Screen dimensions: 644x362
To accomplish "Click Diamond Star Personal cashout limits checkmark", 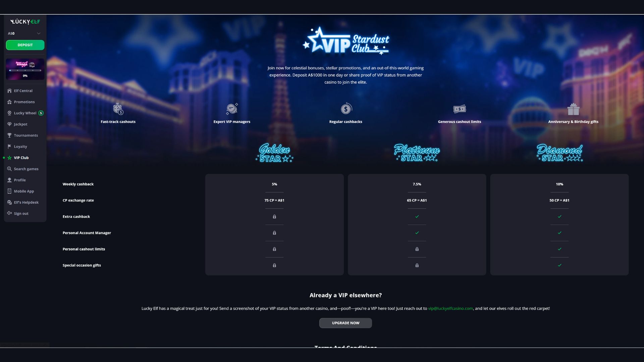I will tap(559, 249).
